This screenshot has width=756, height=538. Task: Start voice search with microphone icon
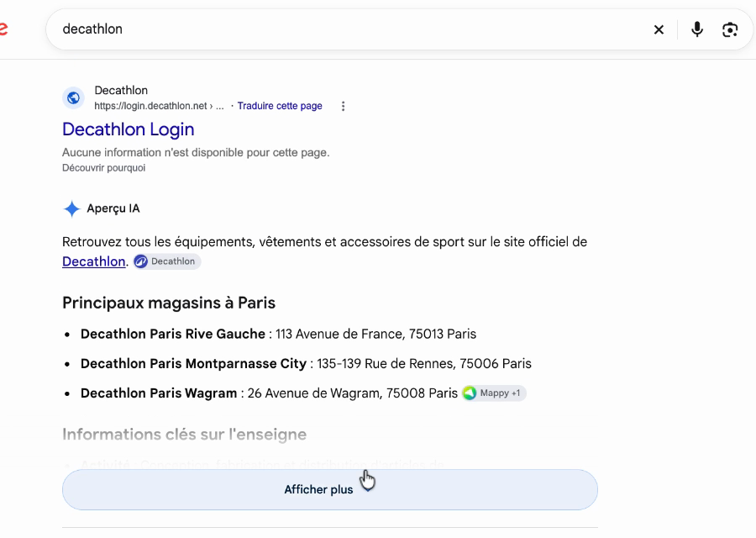click(x=696, y=29)
